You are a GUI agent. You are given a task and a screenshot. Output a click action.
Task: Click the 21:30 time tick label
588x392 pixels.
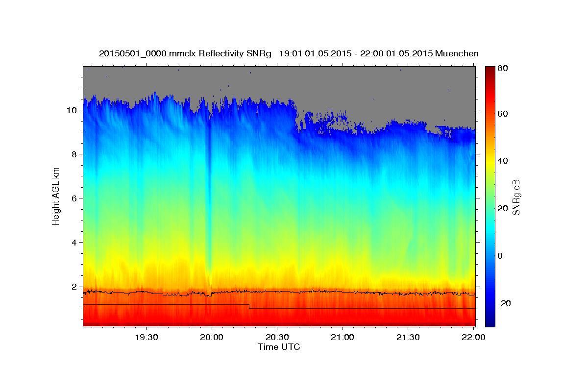coord(408,337)
